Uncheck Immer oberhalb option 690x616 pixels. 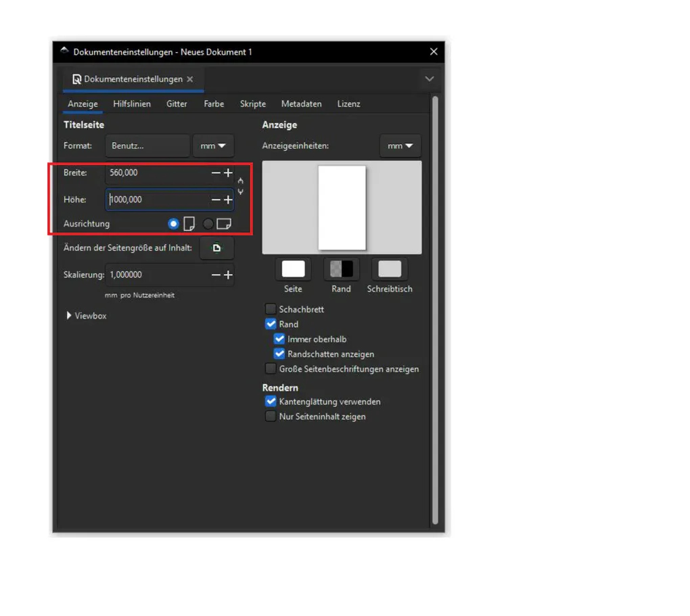279,339
